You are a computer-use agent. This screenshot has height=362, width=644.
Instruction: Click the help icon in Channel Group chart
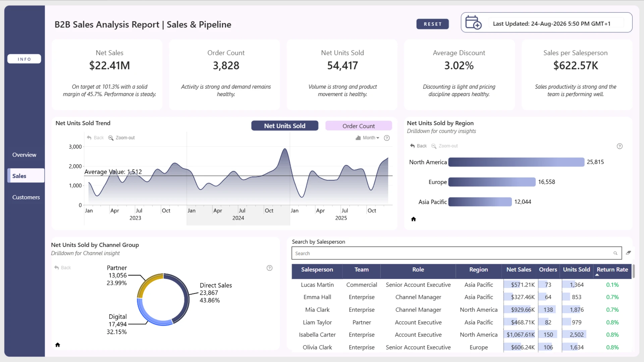point(269,268)
